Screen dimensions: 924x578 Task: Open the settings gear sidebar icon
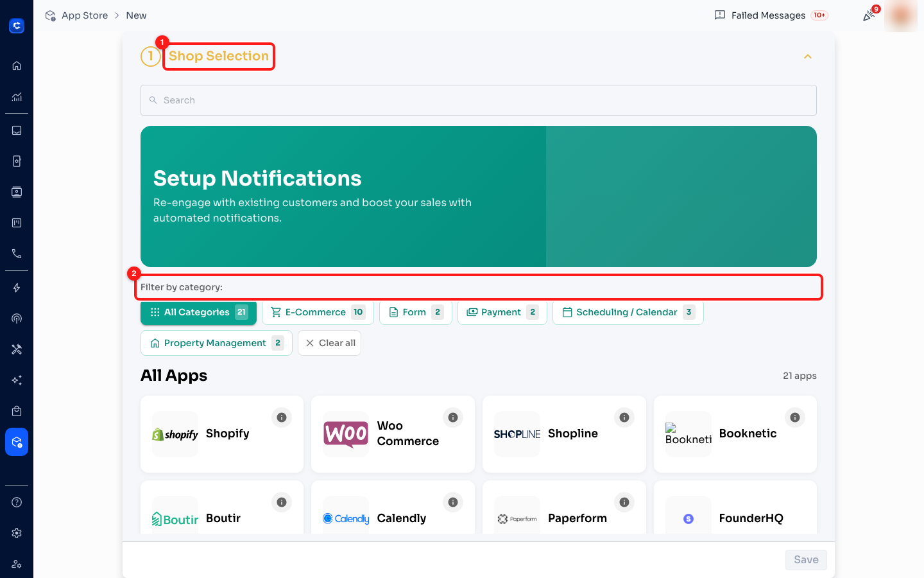click(17, 533)
